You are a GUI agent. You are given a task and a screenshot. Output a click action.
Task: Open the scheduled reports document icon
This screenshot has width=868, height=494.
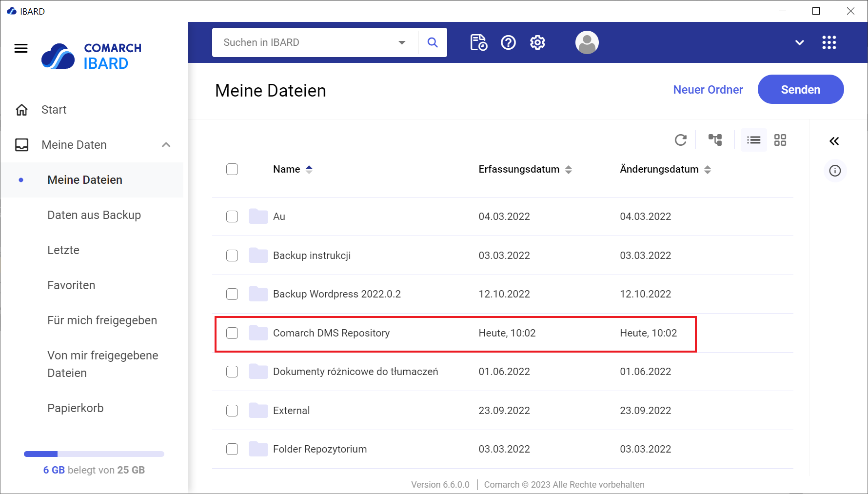[x=478, y=42]
